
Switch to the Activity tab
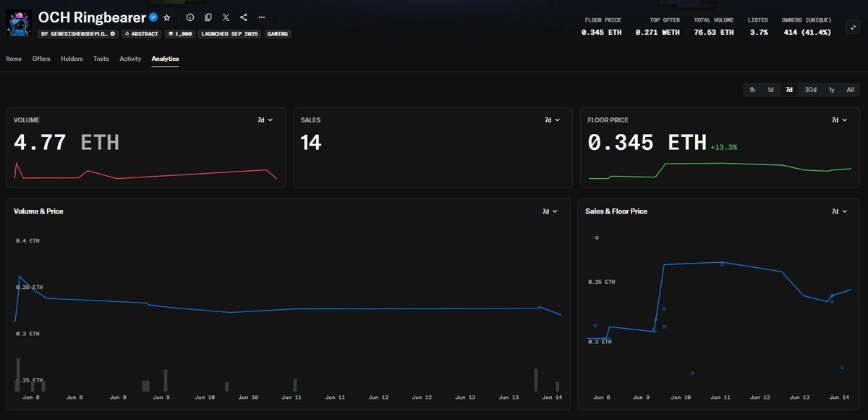130,59
